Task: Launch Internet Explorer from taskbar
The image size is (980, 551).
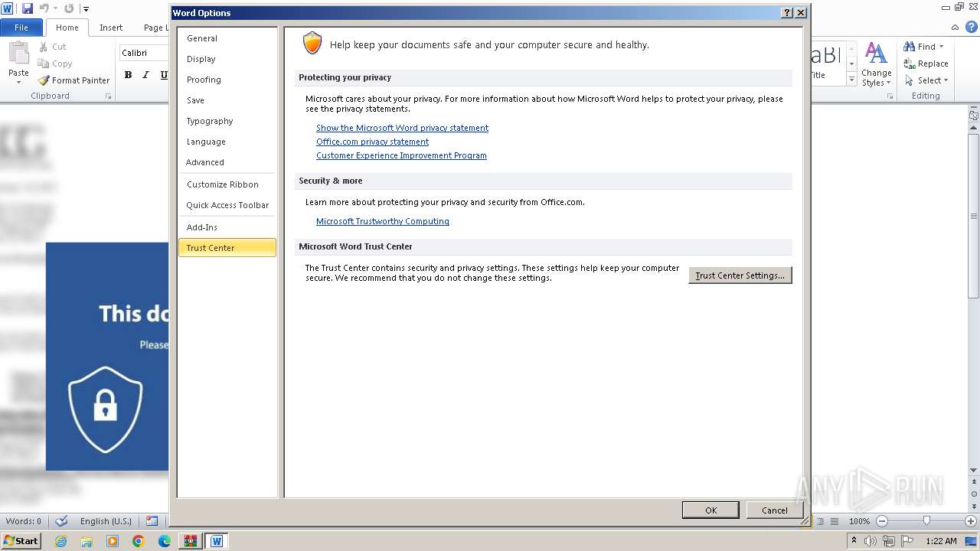Action: tap(60, 541)
